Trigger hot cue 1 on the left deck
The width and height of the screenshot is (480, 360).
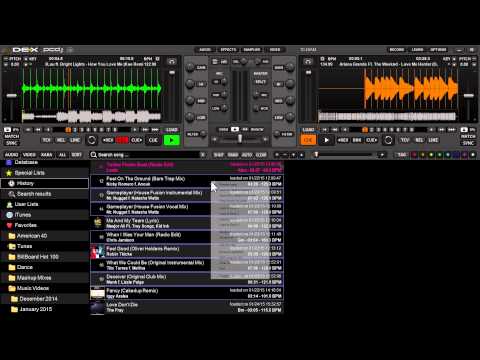click(x=68, y=130)
